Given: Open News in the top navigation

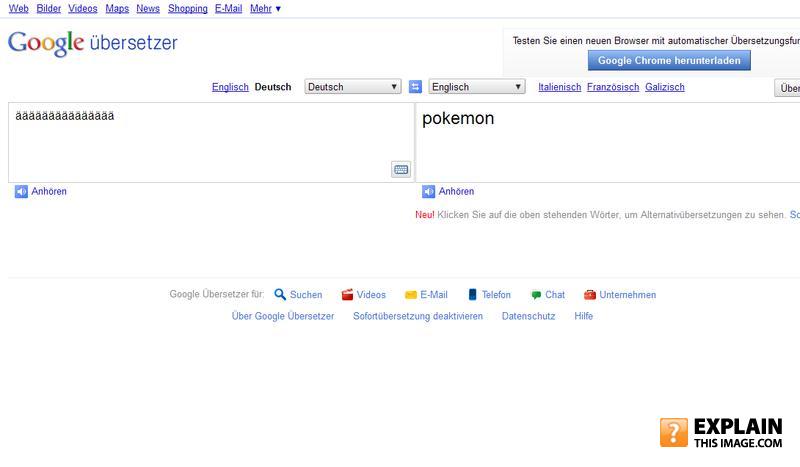Looking at the screenshot, I should [x=148, y=9].
